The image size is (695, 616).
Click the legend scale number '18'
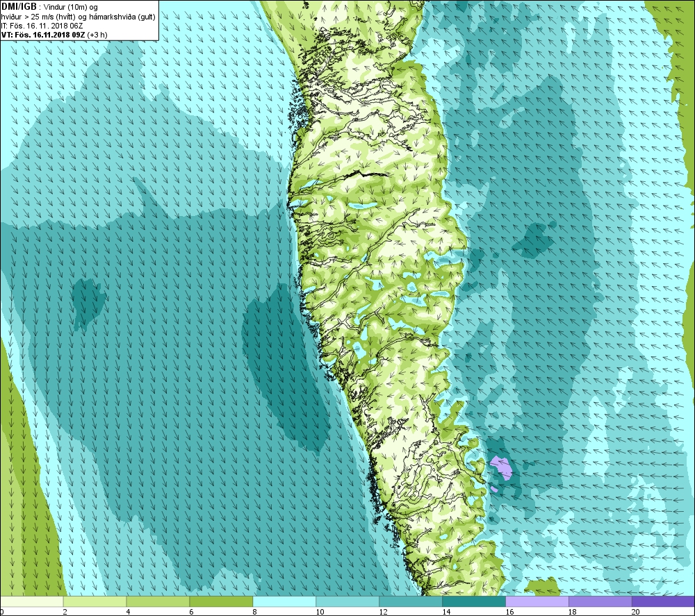click(573, 612)
